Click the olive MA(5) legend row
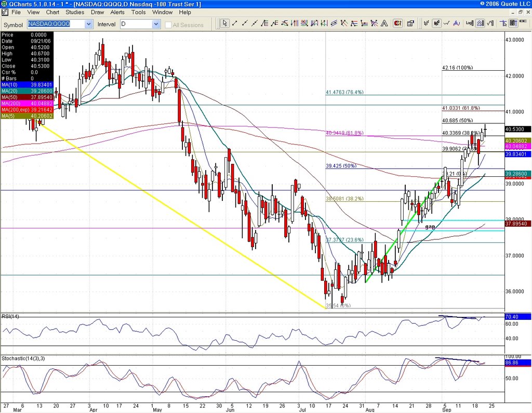This screenshot has height=413, width=532. tap(27, 116)
